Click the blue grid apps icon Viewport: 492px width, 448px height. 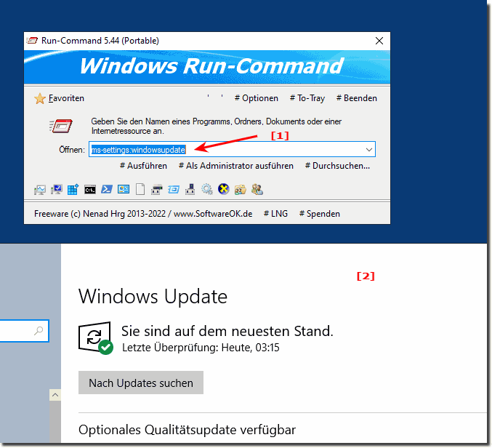[x=73, y=189]
